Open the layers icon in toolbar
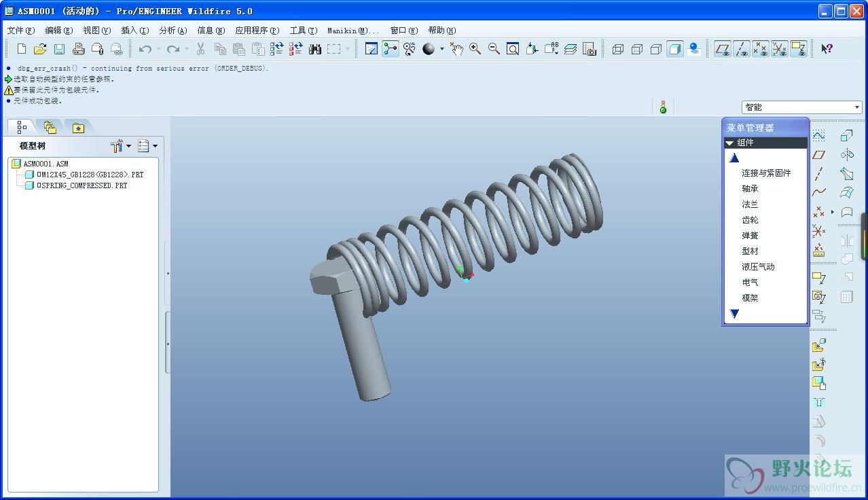 point(570,49)
